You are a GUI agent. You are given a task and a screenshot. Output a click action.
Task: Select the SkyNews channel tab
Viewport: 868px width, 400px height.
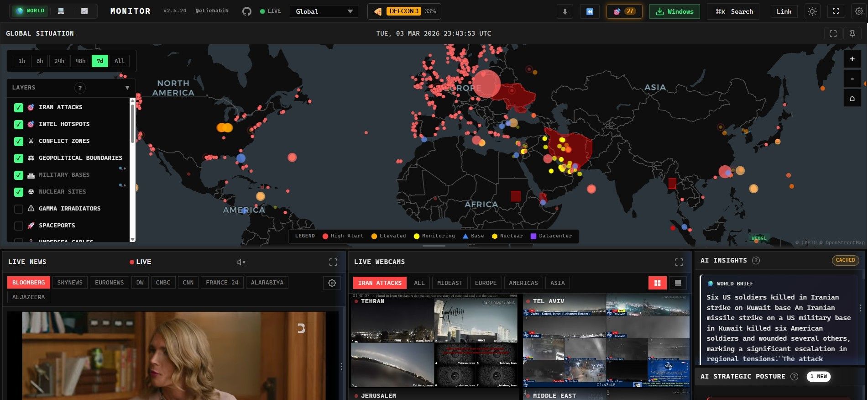point(70,283)
